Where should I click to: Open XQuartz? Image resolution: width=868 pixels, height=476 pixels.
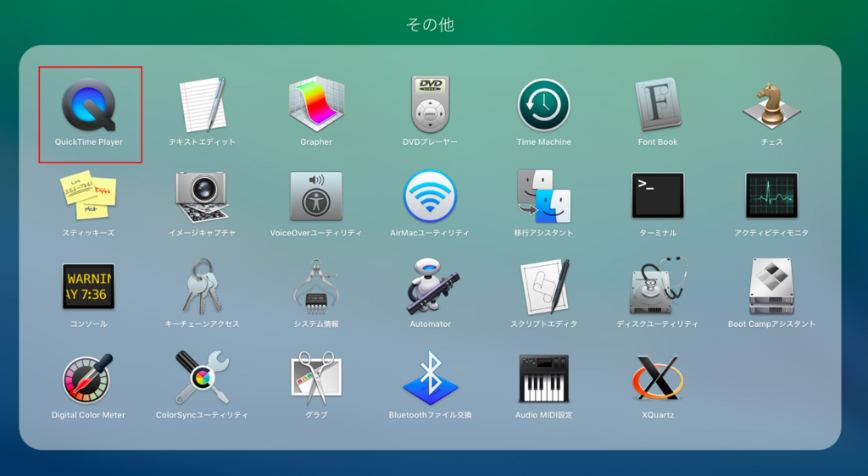[658, 379]
